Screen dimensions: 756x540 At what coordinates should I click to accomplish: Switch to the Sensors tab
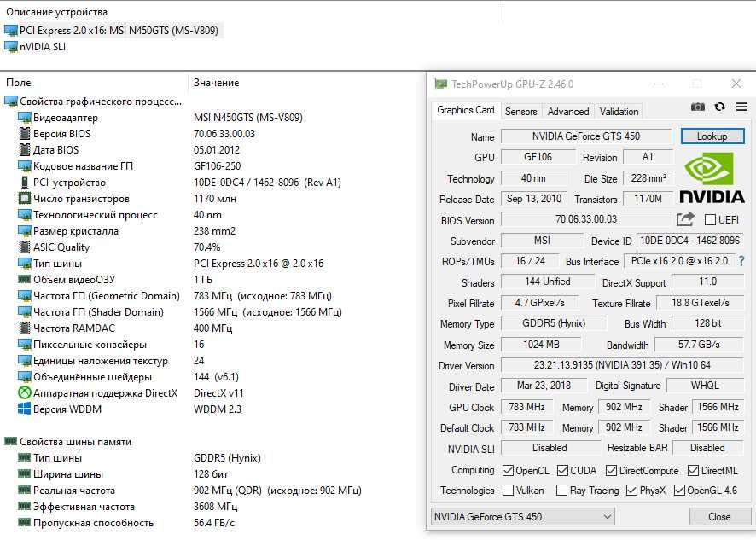520,112
